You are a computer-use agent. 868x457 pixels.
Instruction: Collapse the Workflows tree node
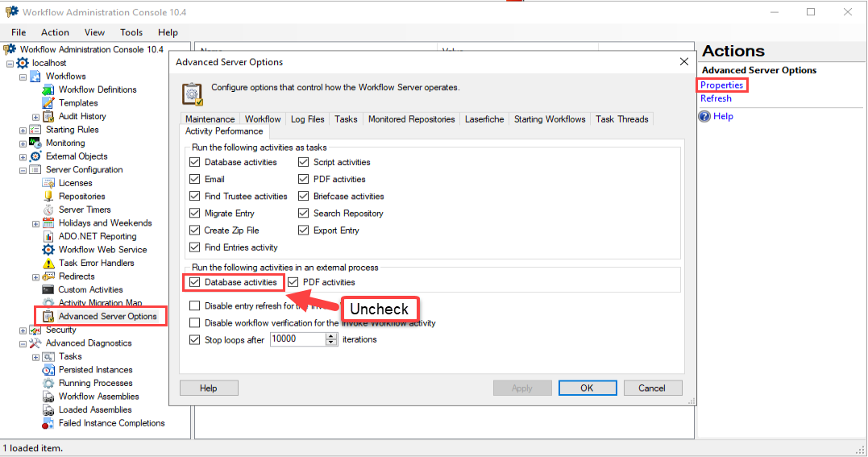[23, 77]
